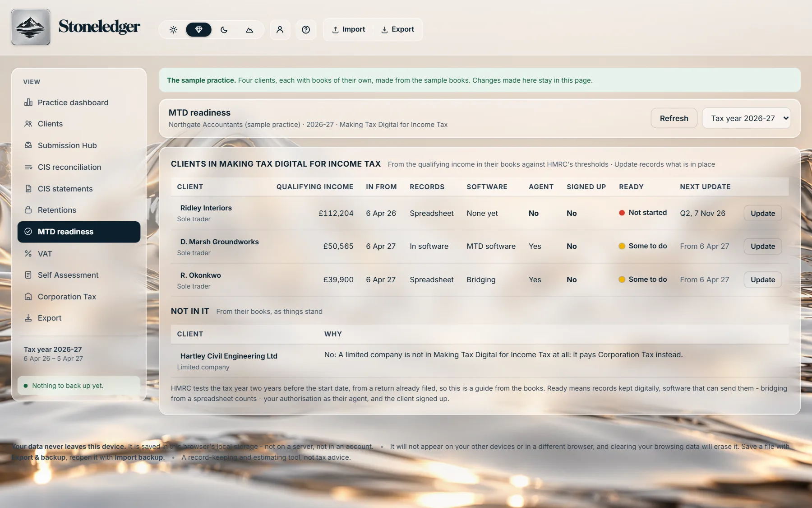Open the Tax year 2026-27 dropdown
The width and height of the screenshot is (812, 508).
coord(747,118)
